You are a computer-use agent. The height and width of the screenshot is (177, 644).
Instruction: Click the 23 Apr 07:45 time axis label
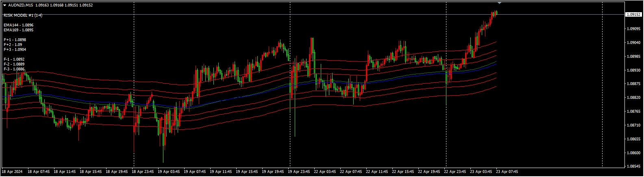click(x=507, y=172)
